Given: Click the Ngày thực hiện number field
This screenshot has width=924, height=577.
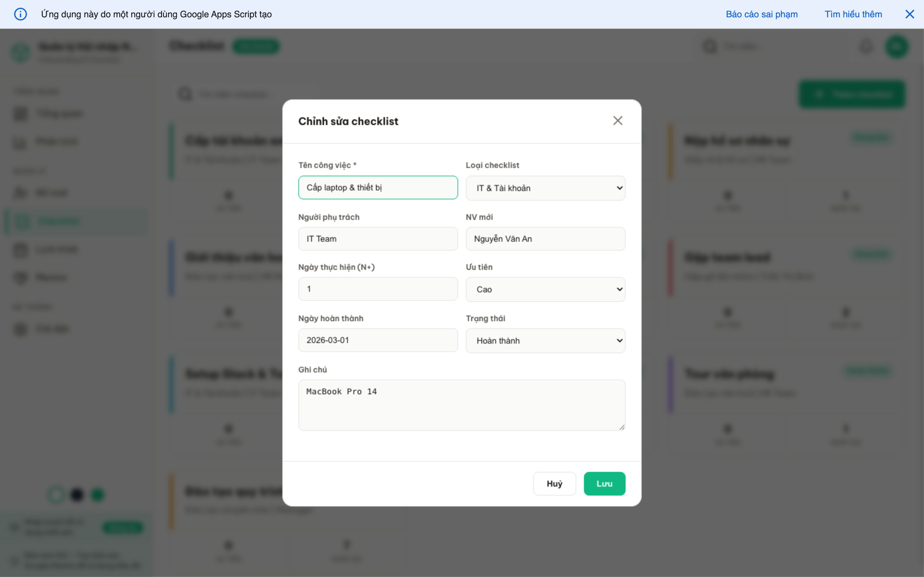Looking at the screenshot, I should pos(378,289).
